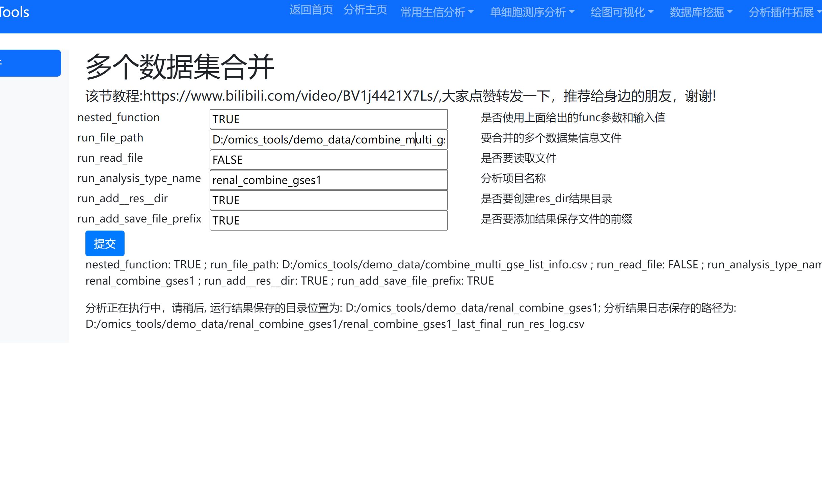Focus the run_add_save_file_prefix field
This screenshot has height=504, width=822.
[x=328, y=220]
